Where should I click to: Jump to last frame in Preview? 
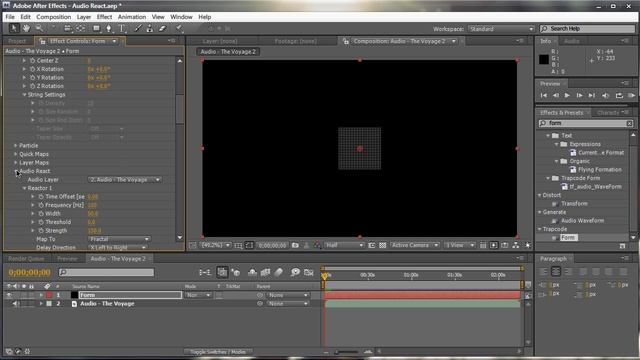(591, 95)
